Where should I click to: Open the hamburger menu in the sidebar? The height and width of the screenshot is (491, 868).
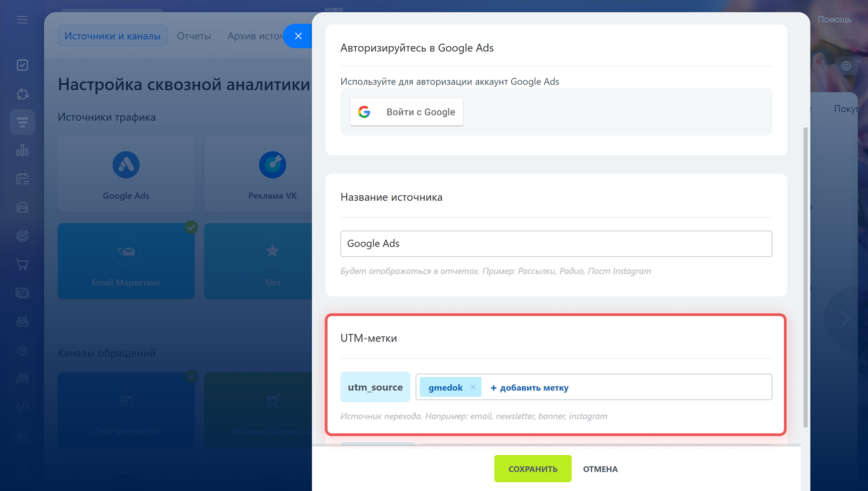click(x=22, y=19)
